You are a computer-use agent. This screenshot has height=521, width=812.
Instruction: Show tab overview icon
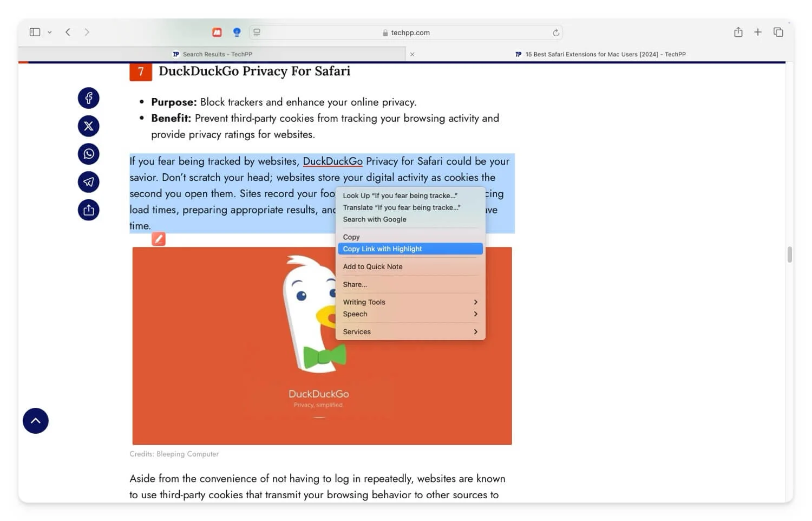(x=778, y=32)
